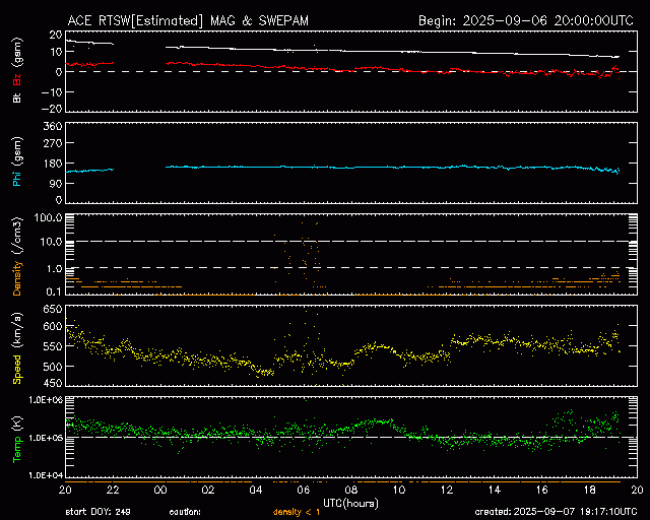Click the "0.1" tick on the Density axis
The height and width of the screenshot is (520, 650).
point(54,292)
